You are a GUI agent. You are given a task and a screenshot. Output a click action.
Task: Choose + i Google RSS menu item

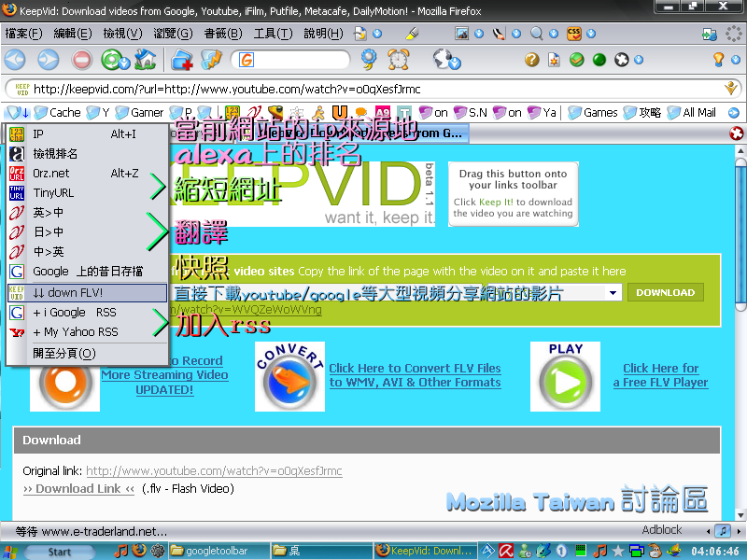tap(88, 313)
